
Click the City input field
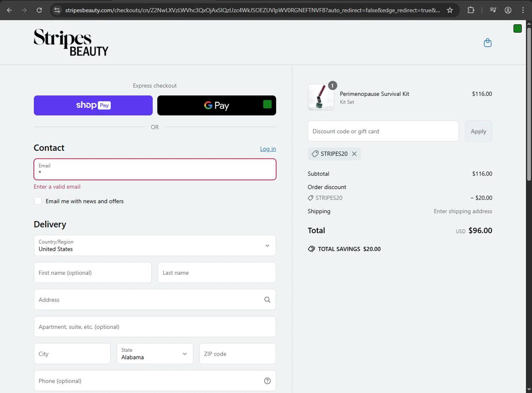tap(72, 354)
